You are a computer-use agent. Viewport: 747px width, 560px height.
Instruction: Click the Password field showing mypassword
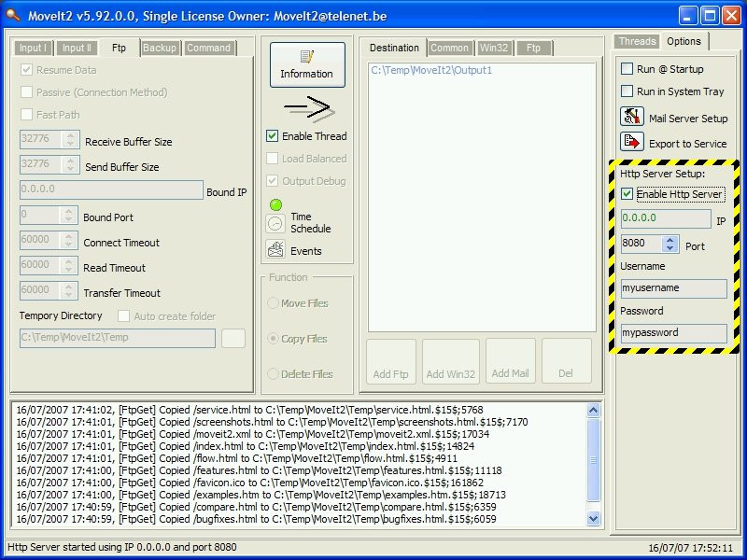click(673, 333)
